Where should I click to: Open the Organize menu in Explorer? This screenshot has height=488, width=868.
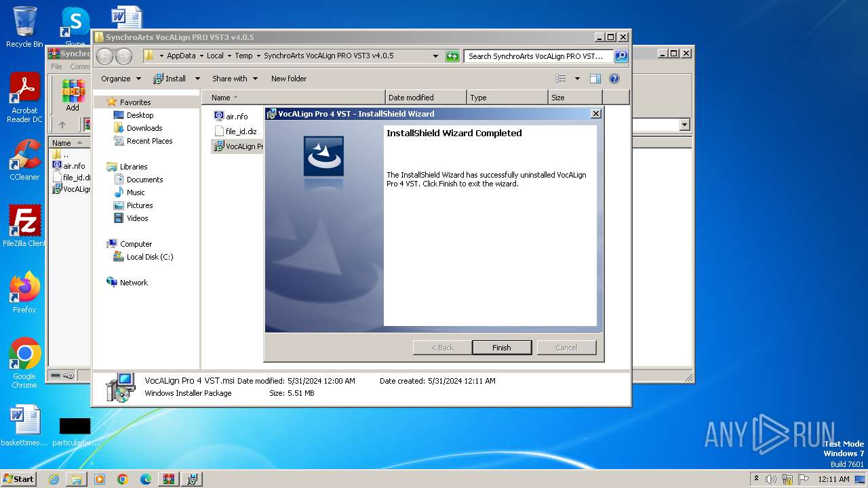(x=121, y=79)
